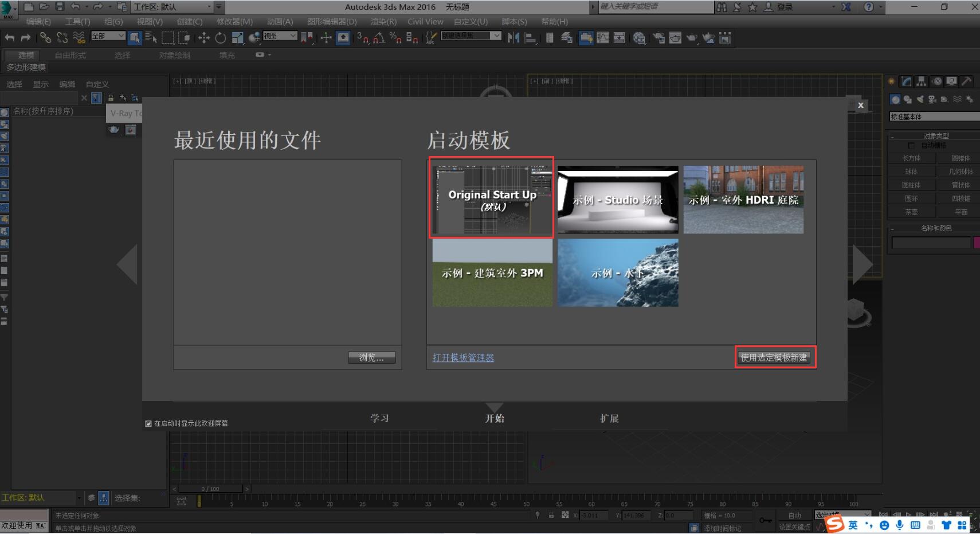The image size is (980, 534).
Task: Select the Lights category icon
Action: pos(920,99)
